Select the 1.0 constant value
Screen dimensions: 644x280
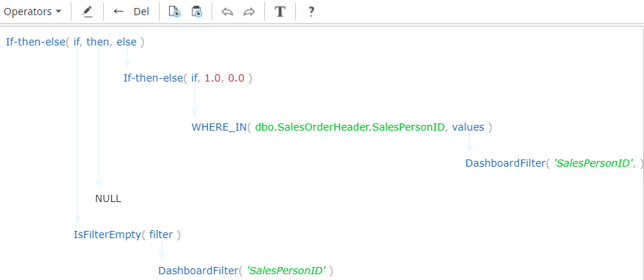click(213, 78)
